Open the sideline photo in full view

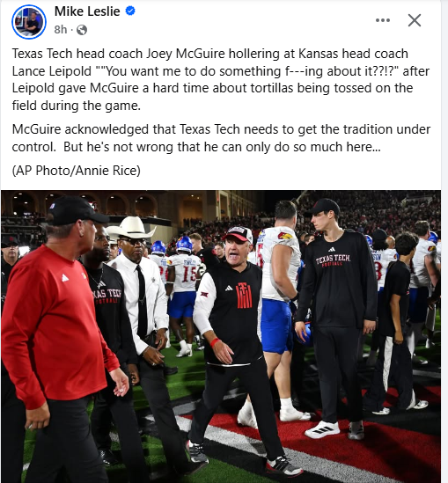[221, 336]
